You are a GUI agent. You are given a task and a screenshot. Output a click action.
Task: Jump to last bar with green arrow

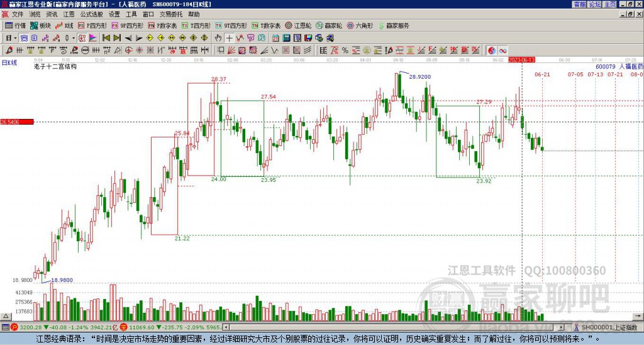[117, 38]
